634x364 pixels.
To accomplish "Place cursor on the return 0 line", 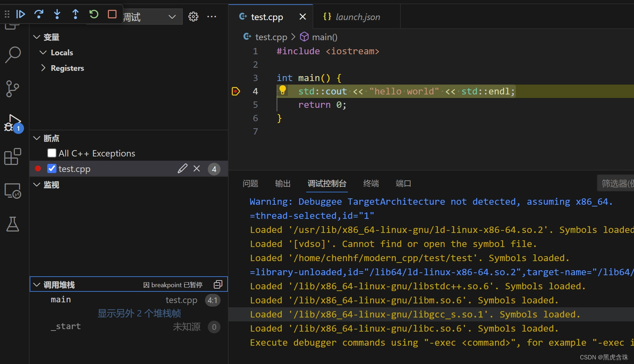I will pos(322,105).
